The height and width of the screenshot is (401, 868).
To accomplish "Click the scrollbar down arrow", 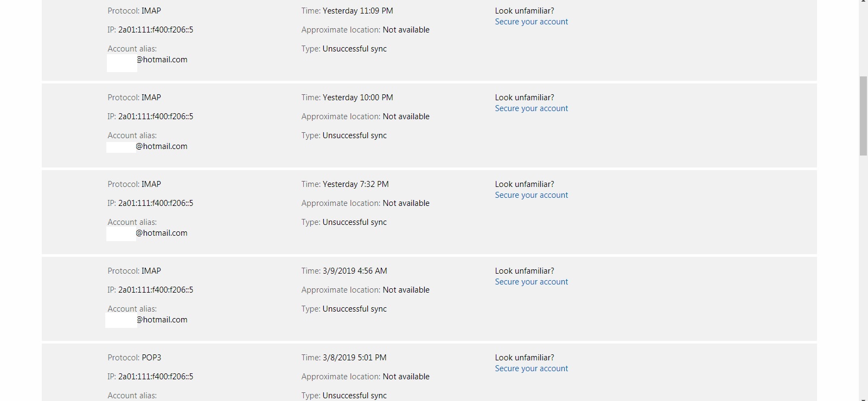I will [863, 398].
